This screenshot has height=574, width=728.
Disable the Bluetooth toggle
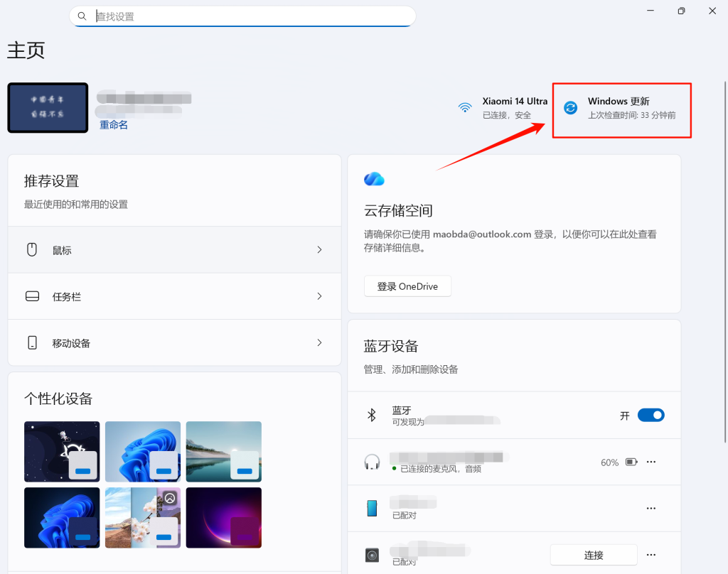pos(651,415)
